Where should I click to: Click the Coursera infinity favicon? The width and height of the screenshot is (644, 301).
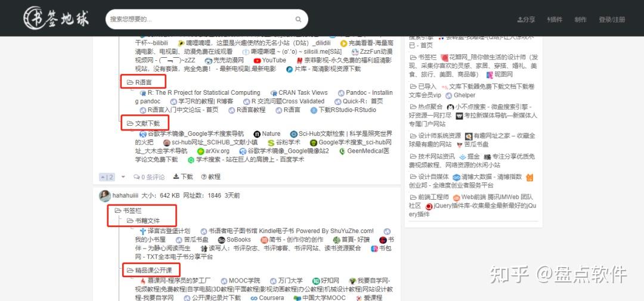254,297
